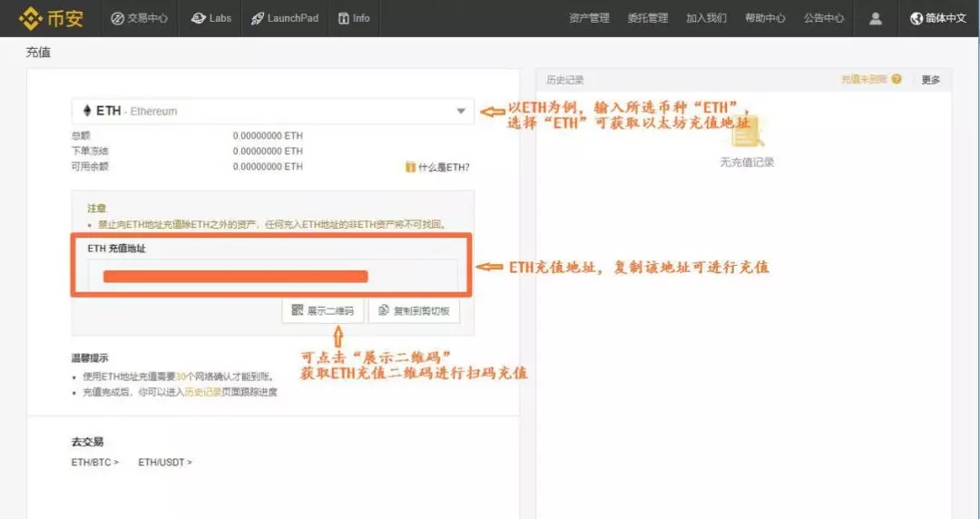Screen dimensions: 980x519
Task: Open 公告中心 announcement center
Action: [824, 18]
